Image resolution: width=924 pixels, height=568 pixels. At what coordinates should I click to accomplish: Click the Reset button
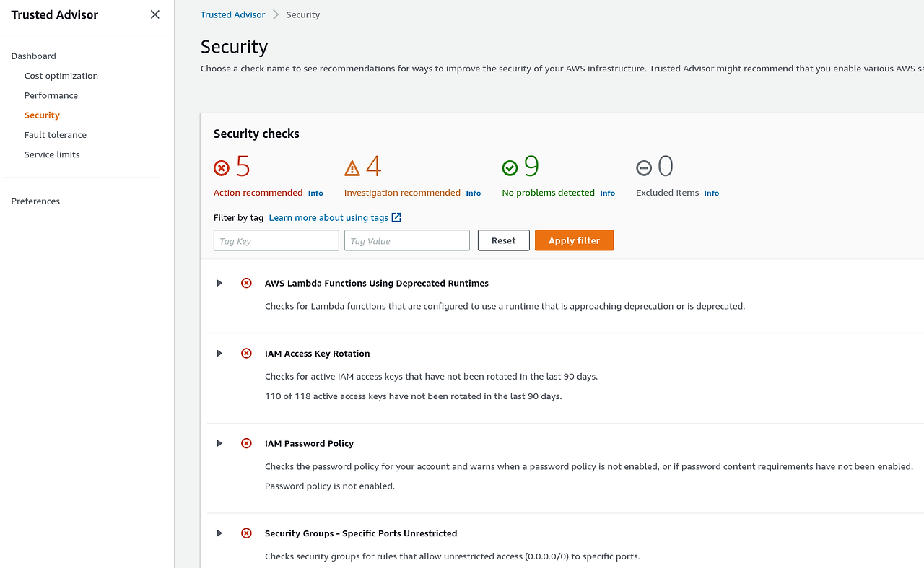504,240
